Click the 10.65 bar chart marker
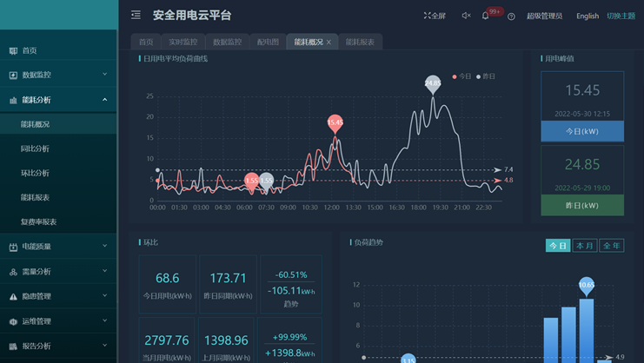 coord(587,286)
